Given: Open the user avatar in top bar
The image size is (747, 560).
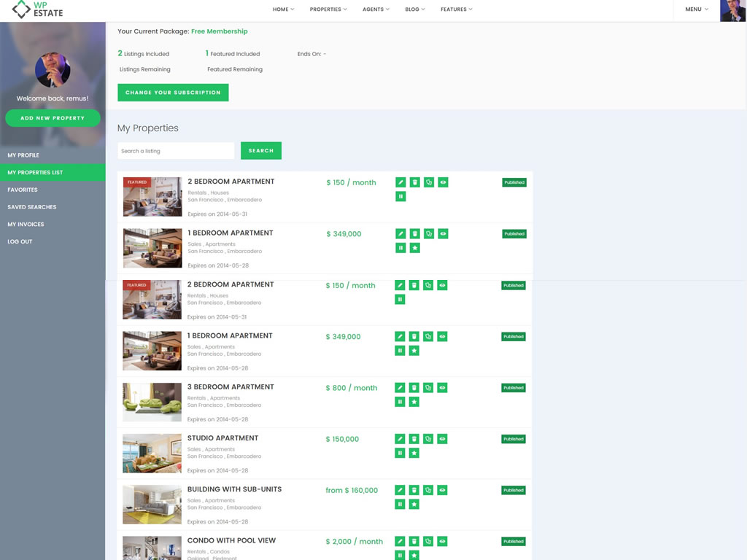Looking at the screenshot, I should tap(732, 10).
